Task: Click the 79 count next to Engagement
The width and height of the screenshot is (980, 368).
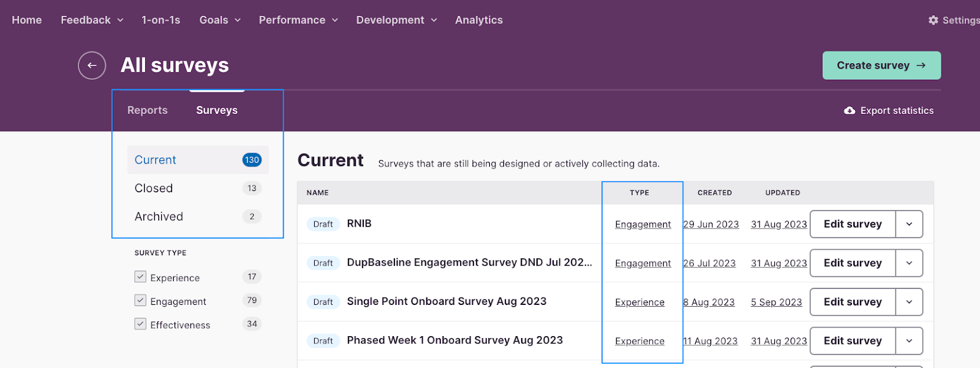Action: (252, 300)
